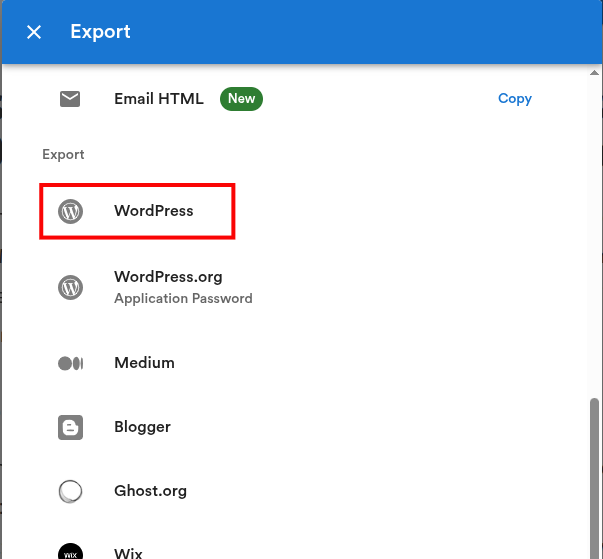
Task: Click the WordPress logo icon in the WordPress row
Action: click(x=70, y=211)
